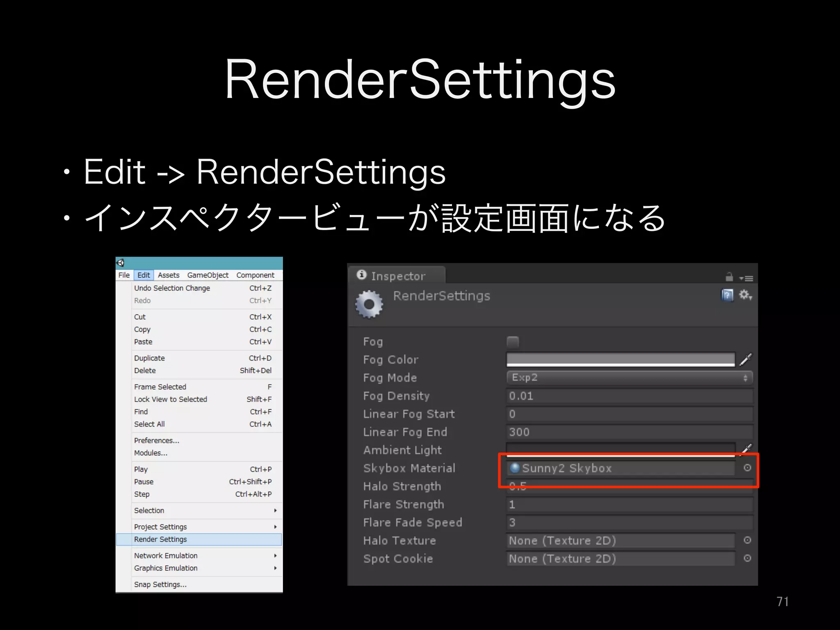The width and height of the screenshot is (840, 630).
Task: Click the Fog Mode label
Action: pyautogui.click(x=390, y=377)
